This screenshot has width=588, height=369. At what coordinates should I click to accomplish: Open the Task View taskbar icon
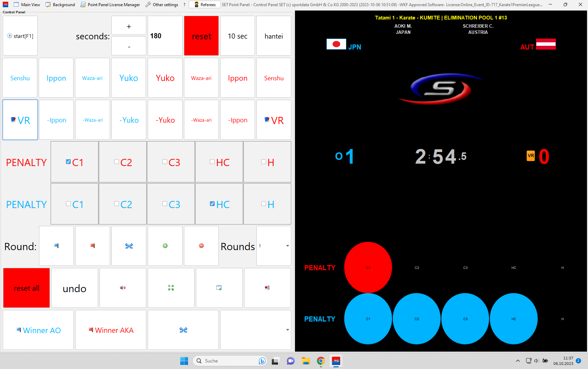275,361
